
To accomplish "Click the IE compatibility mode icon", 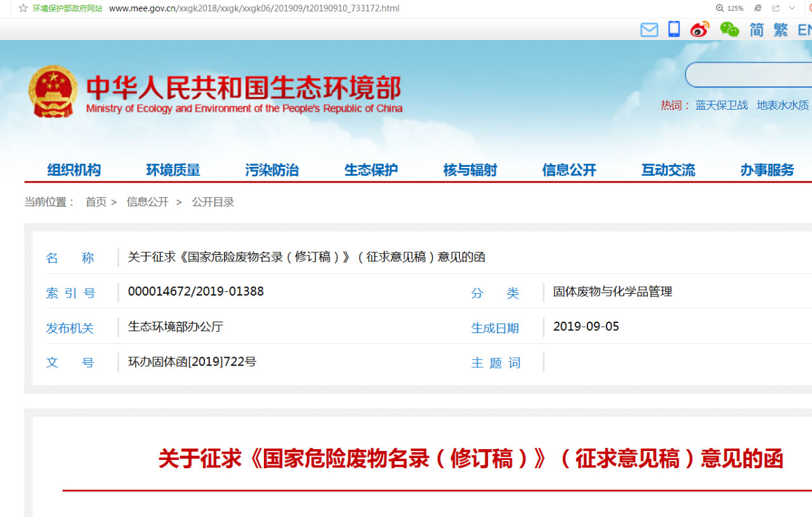I will point(757,8).
